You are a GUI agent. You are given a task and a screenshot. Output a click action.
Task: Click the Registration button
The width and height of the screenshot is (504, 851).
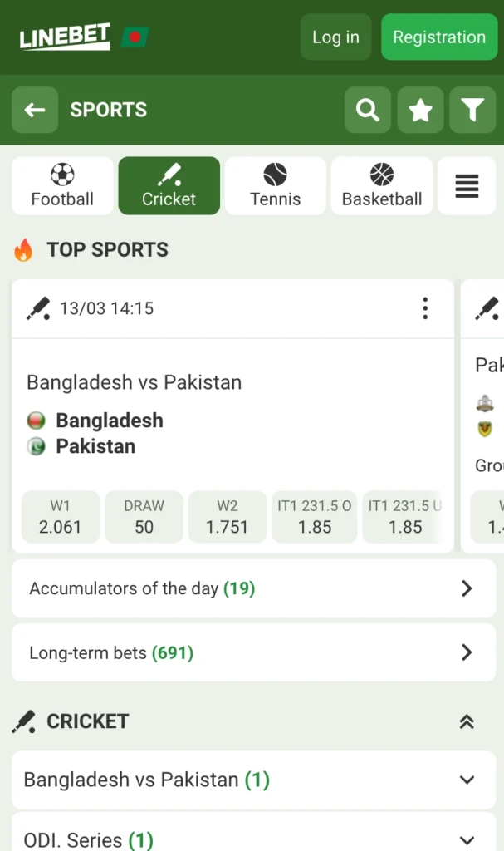438,37
